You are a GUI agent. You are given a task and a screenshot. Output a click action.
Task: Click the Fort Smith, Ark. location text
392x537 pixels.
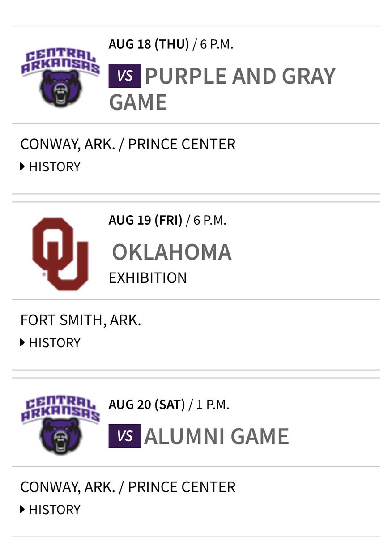pos(81,320)
